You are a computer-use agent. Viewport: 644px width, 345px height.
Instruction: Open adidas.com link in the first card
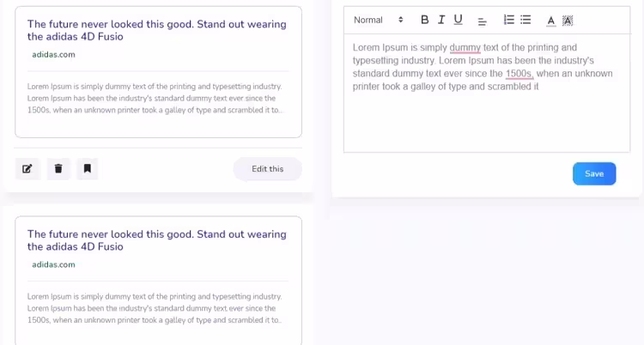click(53, 55)
